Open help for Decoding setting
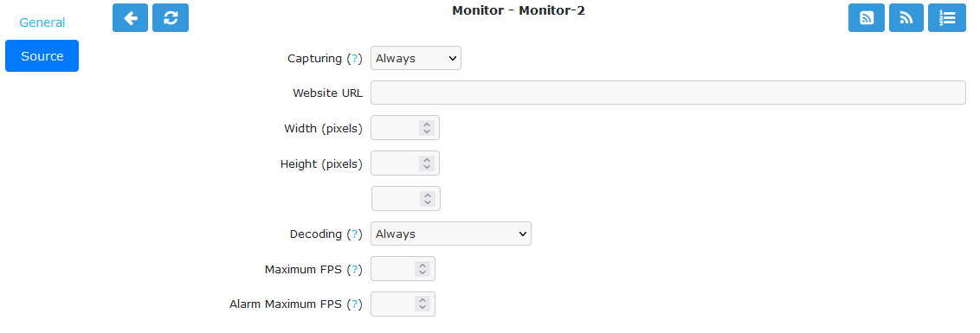Image resolution: width=980 pixels, height=333 pixels. click(x=354, y=234)
